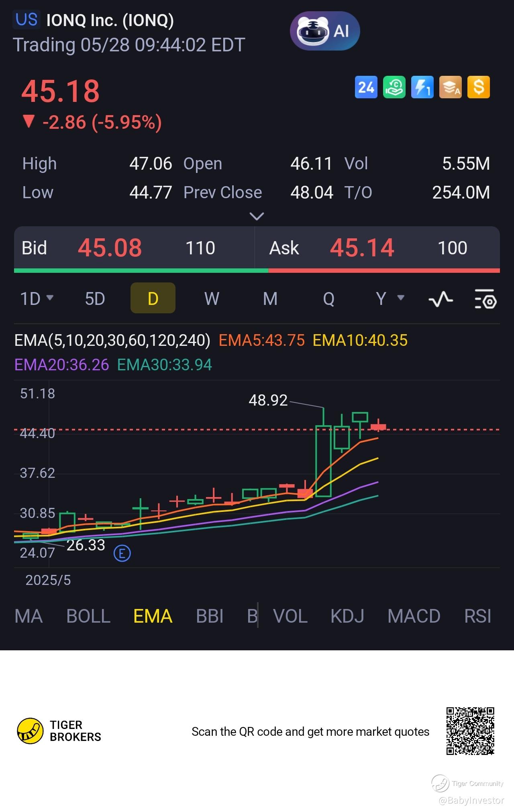
Task: Expand more quote details chevron
Action: [257, 216]
